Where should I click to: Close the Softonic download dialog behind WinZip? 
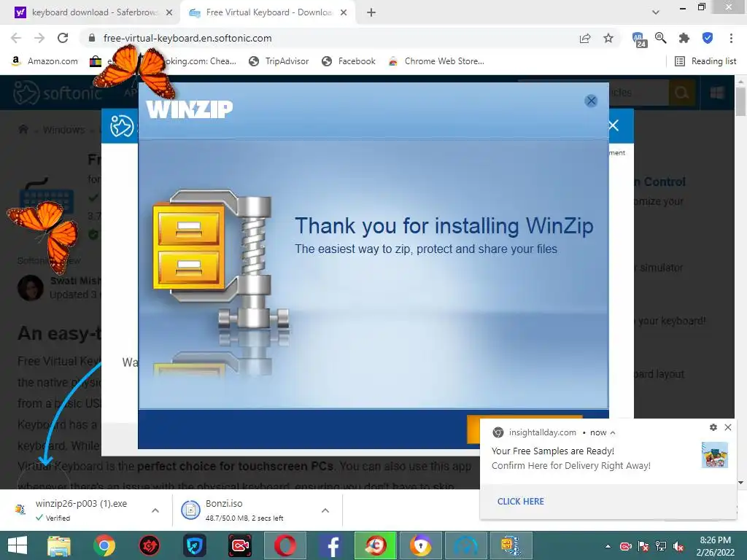click(614, 125)
